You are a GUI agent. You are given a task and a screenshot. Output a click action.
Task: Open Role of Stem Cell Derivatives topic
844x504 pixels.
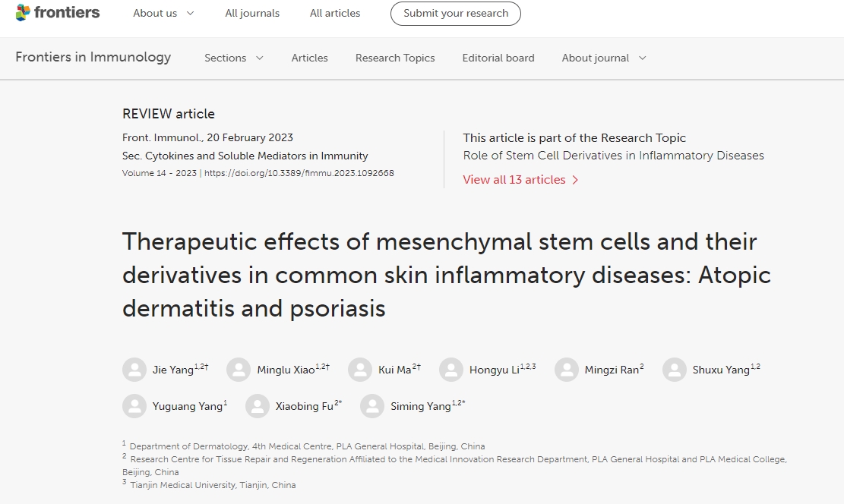click(x=613, y=156)
